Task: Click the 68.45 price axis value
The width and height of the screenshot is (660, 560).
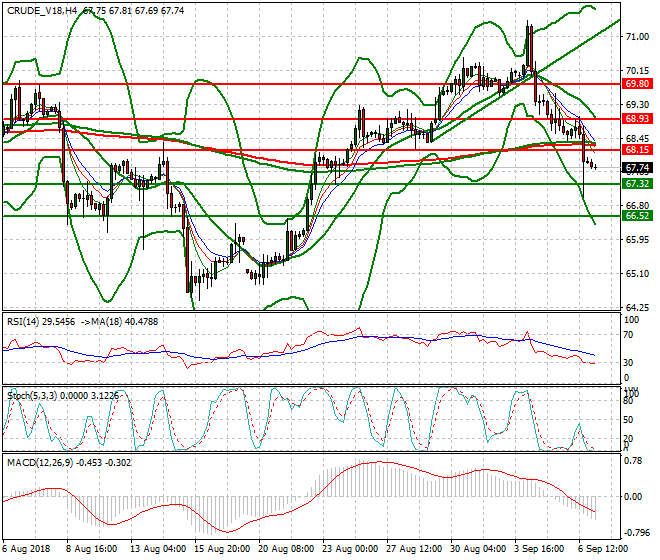Action: tap(637, 139)
